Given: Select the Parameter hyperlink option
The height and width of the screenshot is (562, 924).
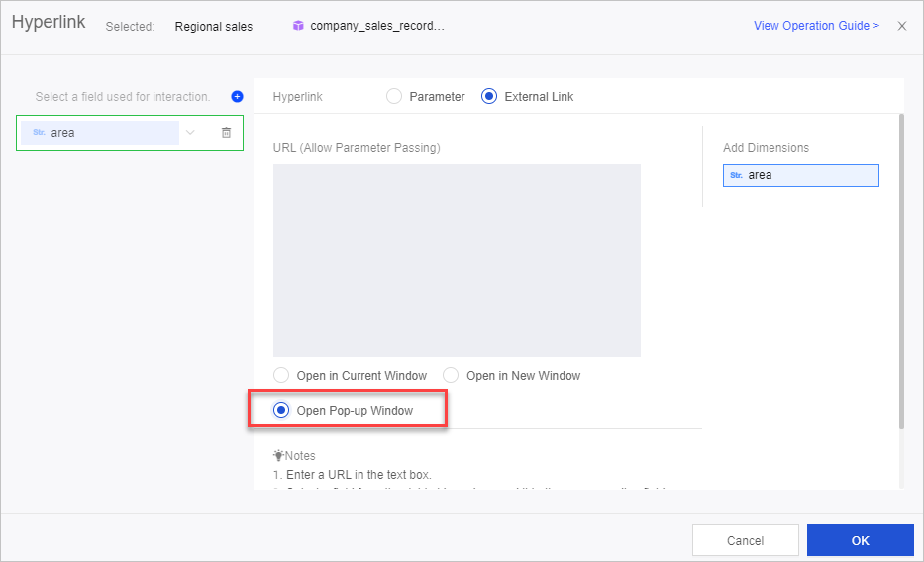Looking at the screenshot, I should click(394, 97).
